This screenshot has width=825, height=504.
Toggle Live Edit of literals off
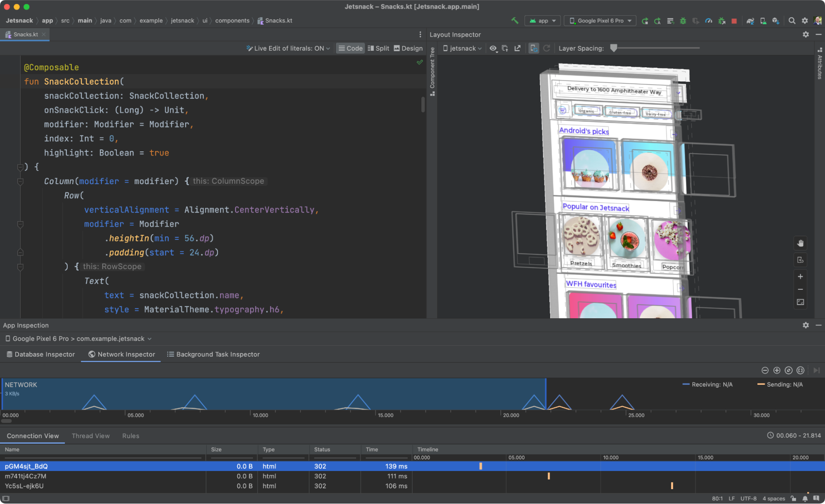coord(288,48)
